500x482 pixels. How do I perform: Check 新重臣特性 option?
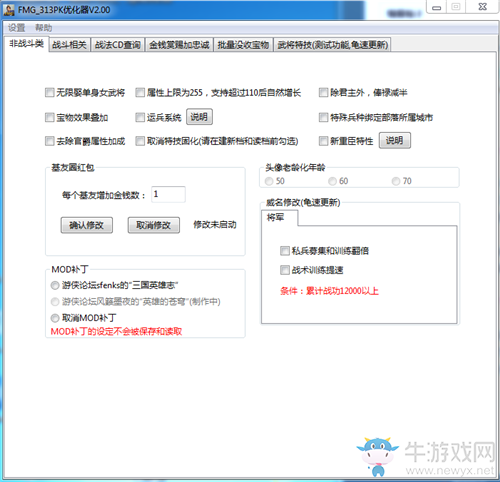323,141
